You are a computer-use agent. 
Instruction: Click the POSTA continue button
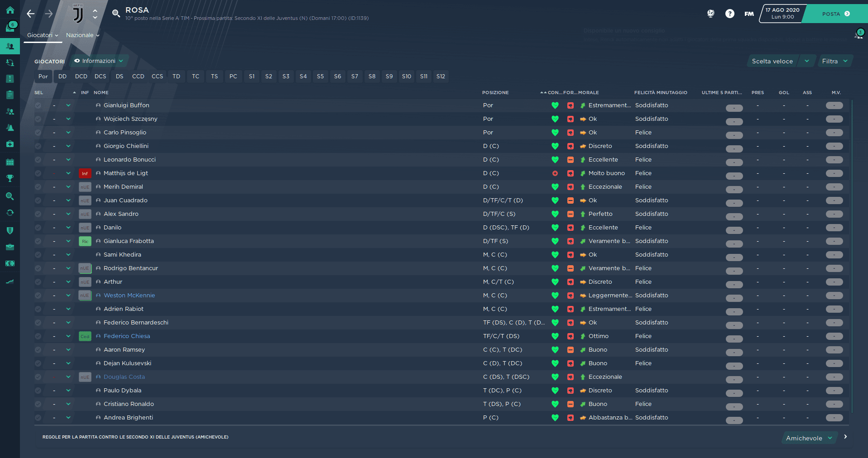click(836, 14)
